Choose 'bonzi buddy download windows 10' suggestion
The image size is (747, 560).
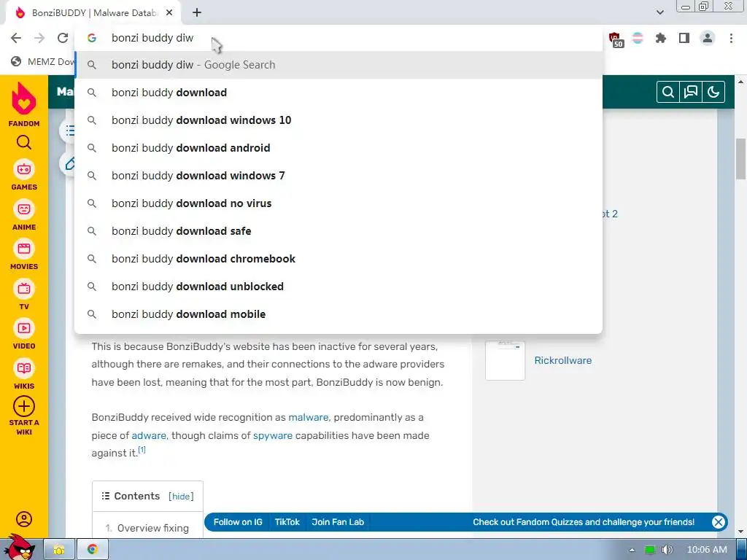[x=338, y=120]
